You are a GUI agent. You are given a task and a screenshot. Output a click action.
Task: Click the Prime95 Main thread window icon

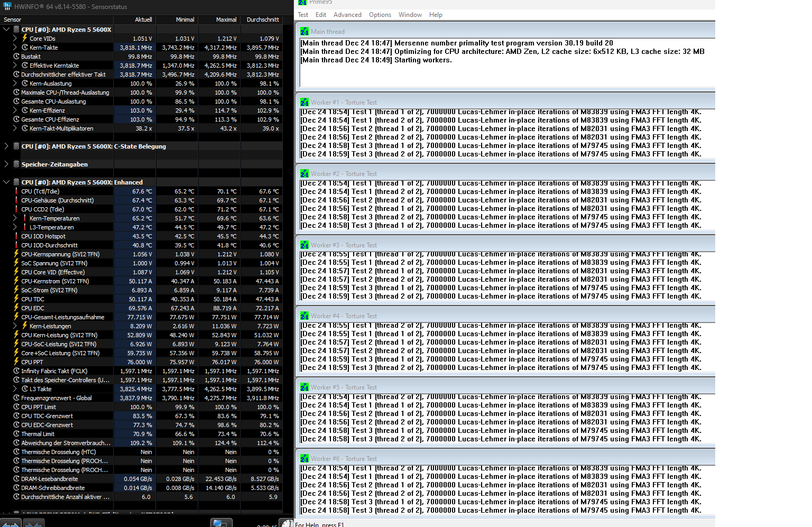[x=304, y=32]
